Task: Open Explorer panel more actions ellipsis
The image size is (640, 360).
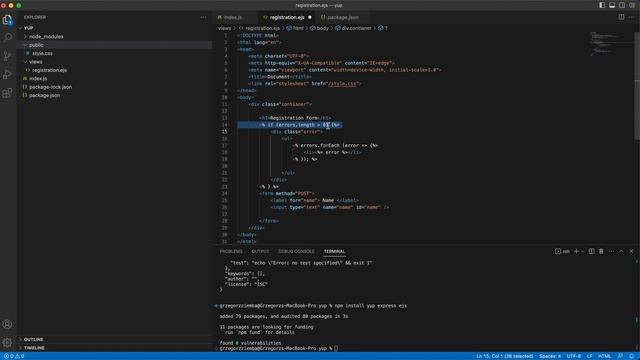Action: pyautogui.click(x=203, y=17)
